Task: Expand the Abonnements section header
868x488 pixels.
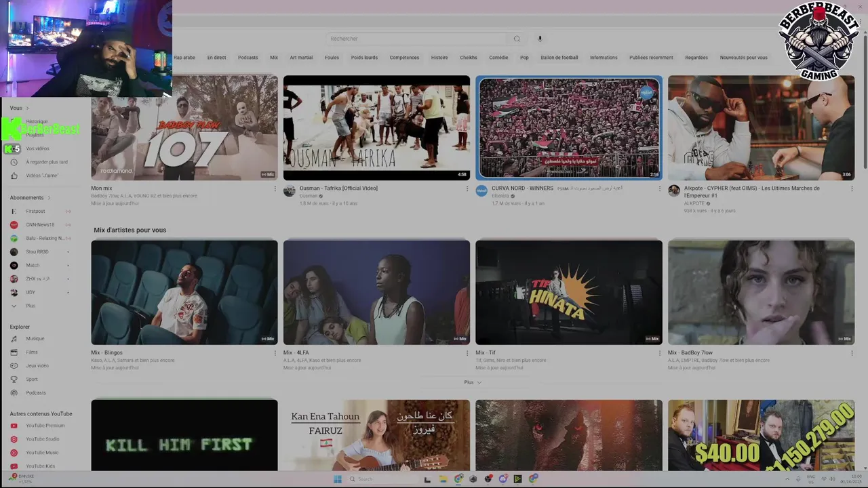Action: pos(31,198)
